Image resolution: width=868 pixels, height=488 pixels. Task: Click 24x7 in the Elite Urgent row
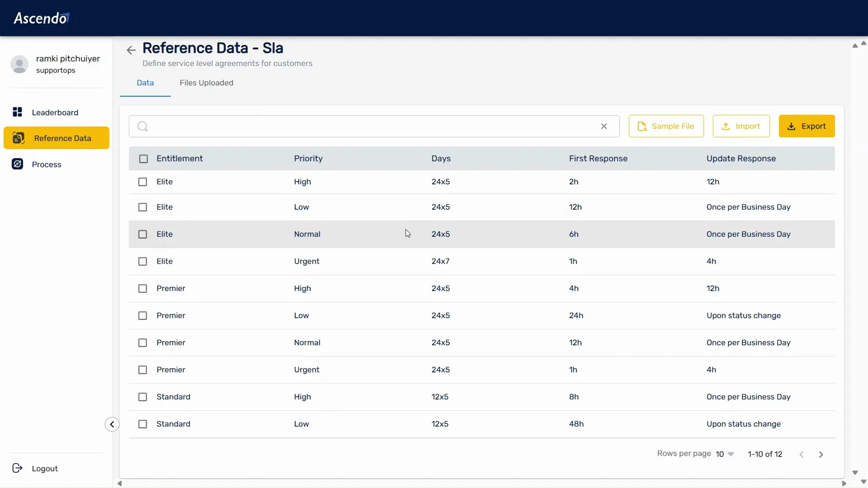pos(440,261)
